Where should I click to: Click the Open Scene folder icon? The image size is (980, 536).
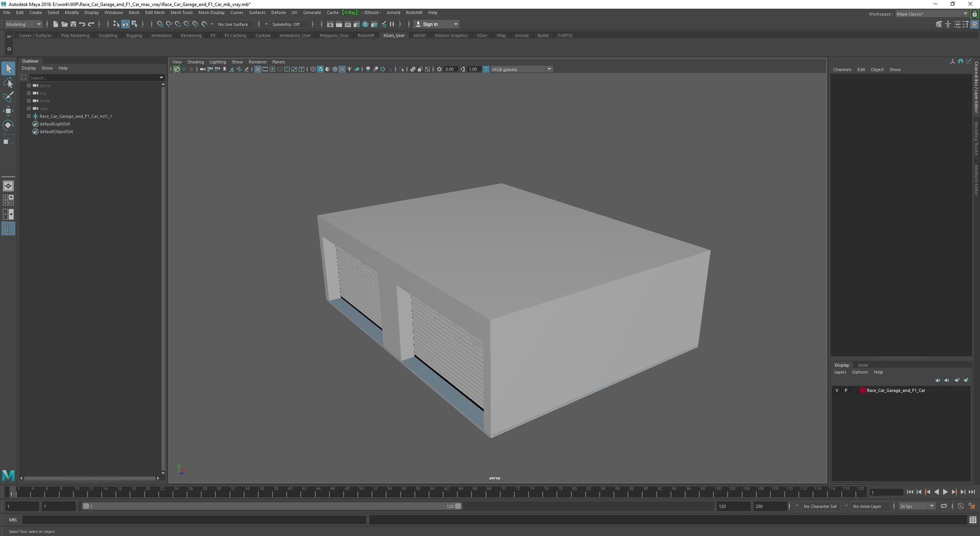coord(64,24)
